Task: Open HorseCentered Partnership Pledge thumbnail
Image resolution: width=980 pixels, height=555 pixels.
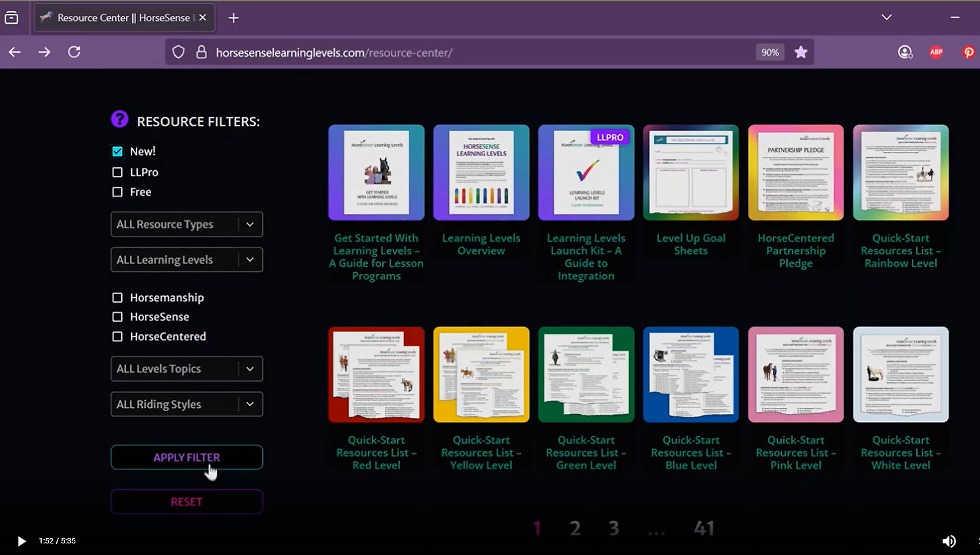Action: coord(796,173)
